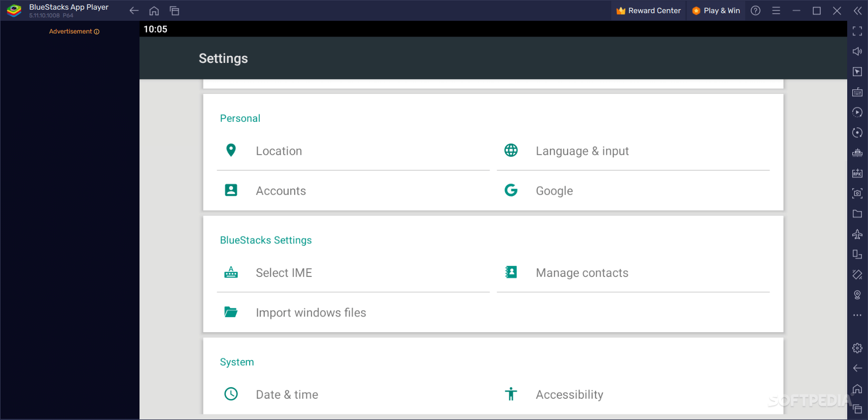Toggle fullscreen mode in the side toolbar
Screen dimensions: 868x420
(857, 31)
